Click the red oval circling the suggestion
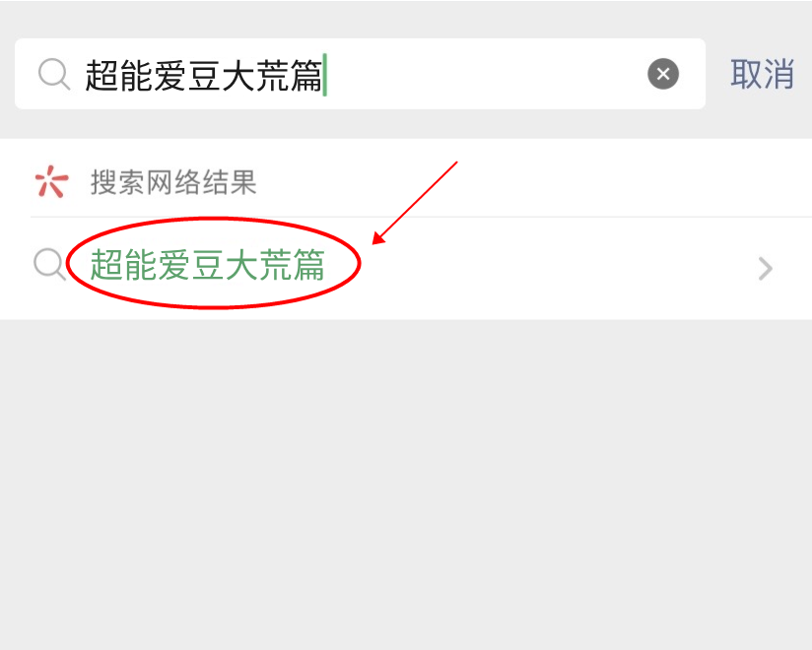Viewport: 812px width, 650px height. point(214,263)
